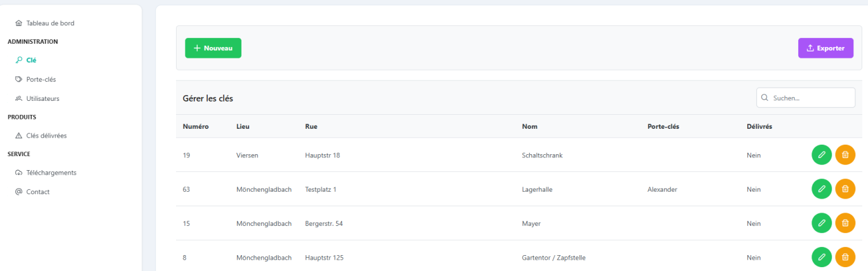
Task: Open Clés délivrées under Produits
Action: tap(46, 135)
